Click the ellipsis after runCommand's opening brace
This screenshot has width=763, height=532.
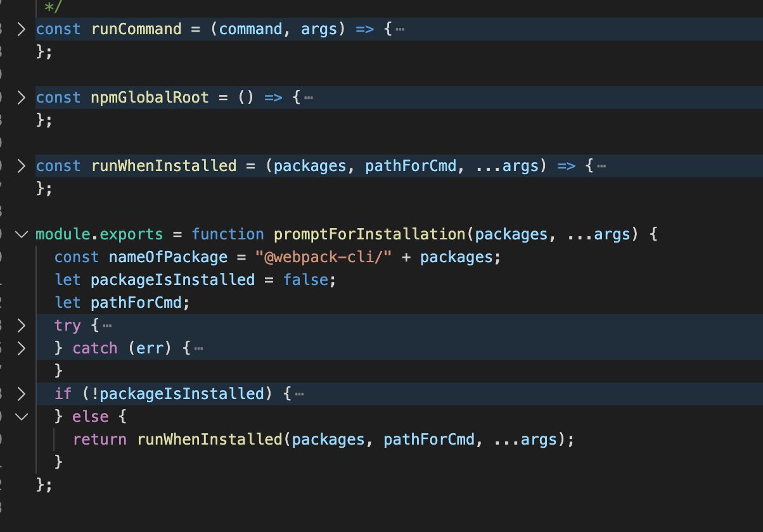[399, 29]
